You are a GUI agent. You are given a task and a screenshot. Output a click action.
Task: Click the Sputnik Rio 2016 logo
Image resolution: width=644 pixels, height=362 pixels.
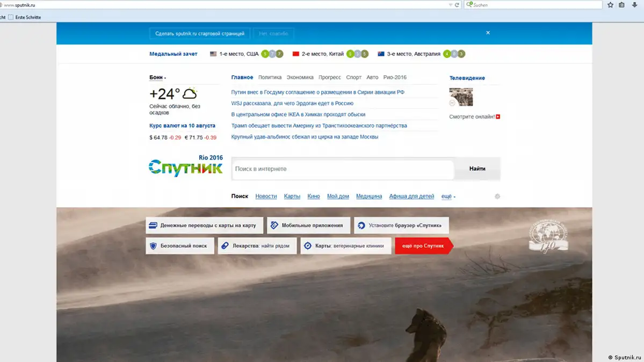[186, 166]
